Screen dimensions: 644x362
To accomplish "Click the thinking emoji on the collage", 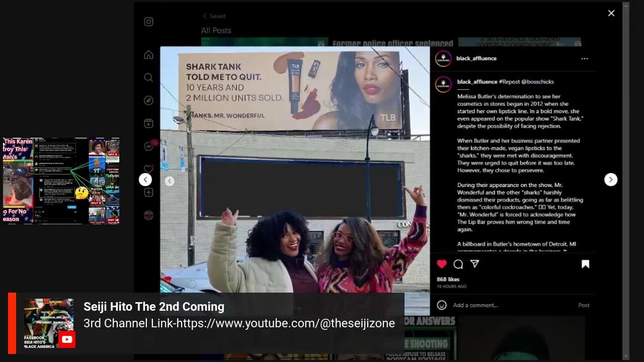I will [82, 193].
